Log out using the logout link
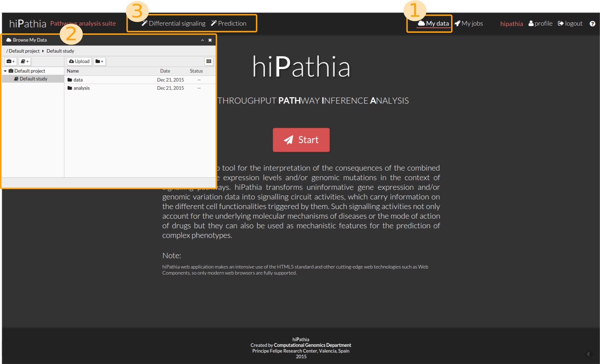The height and width of the screenshot is (364, 600). click(x=570, y=24)
